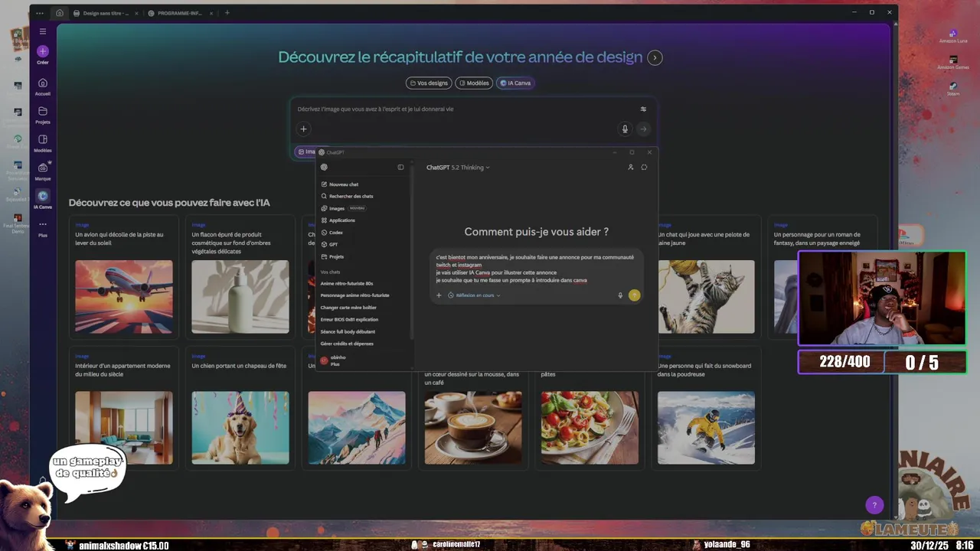980x551 pixels.
Task: Select the 'Modèles' pill
Action: pyautogui.click(x=474, y=83)
